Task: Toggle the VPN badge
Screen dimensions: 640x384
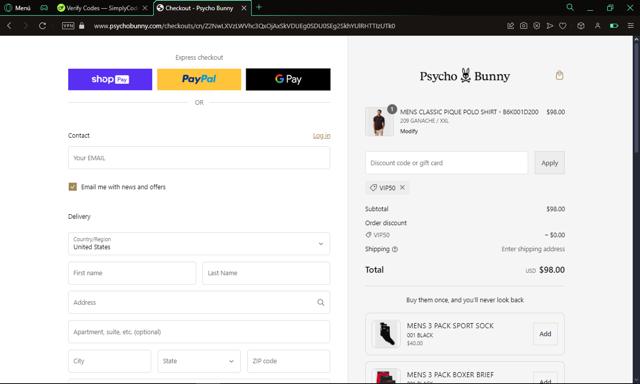Action: tap(68, 26)
